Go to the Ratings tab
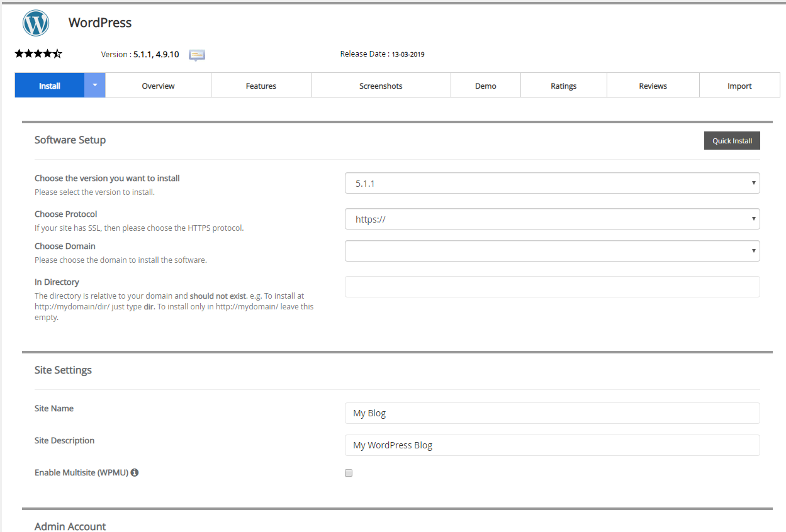786x532 pixels. point(564,86)
